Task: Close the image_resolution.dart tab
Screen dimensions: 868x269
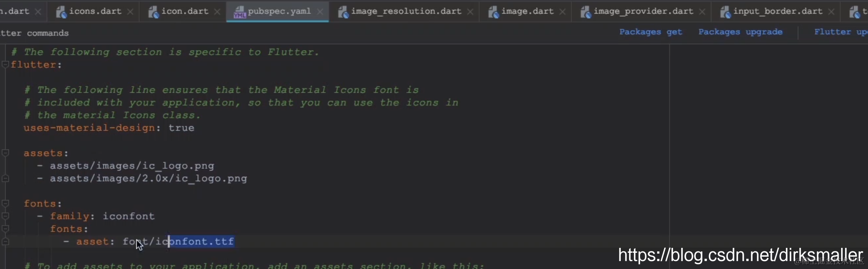Action: click(x=470, y=12)
